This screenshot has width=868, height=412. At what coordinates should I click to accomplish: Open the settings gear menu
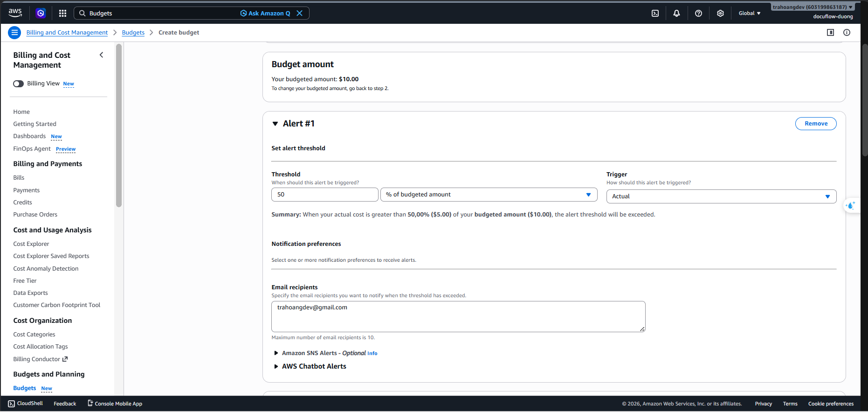[x=720, y=13]
